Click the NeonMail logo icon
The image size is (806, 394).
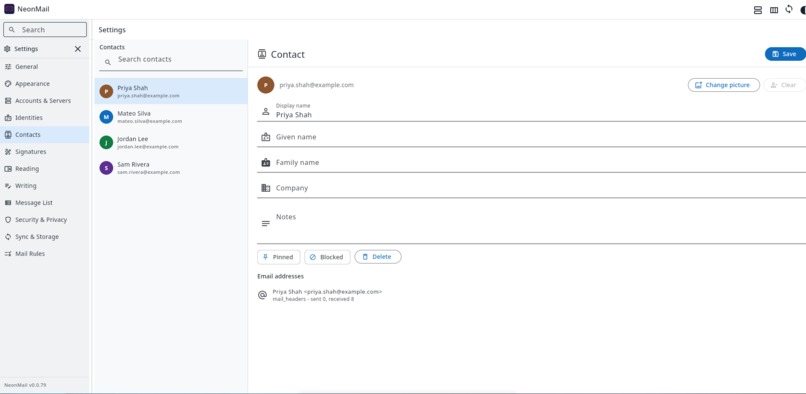[9, 9]
